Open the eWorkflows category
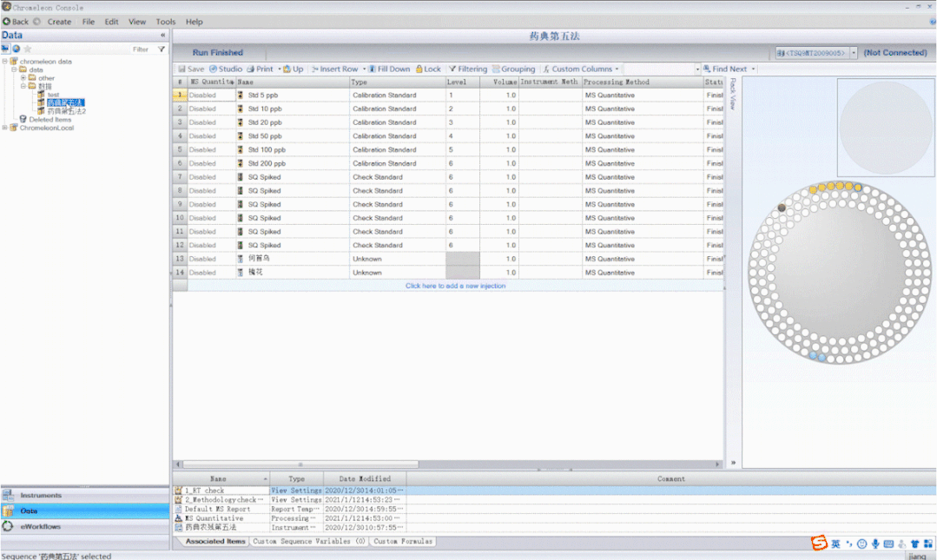Viewport: 937px width, 560px height. 40,526
